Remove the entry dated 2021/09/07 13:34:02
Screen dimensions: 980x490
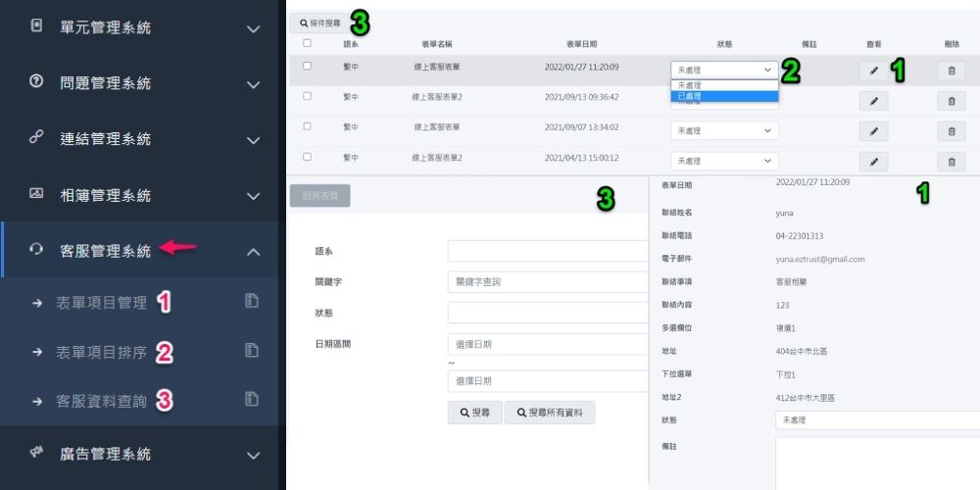tap(952, 131)
